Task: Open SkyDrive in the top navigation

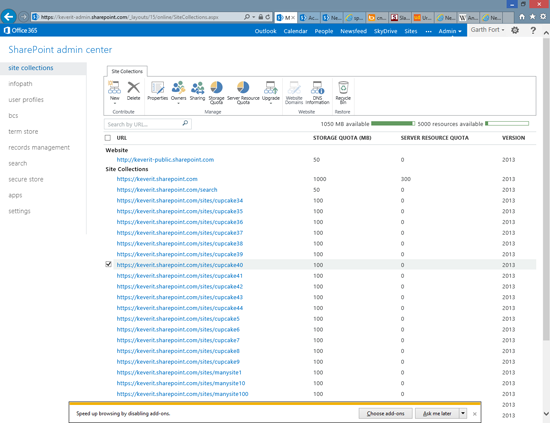Action: 385,31
